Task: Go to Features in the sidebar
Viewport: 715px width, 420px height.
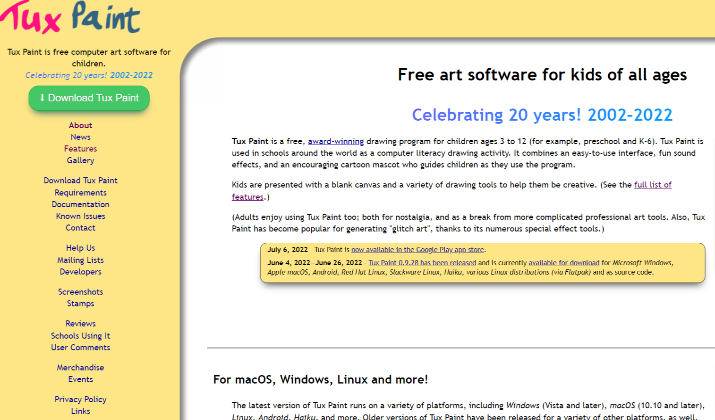Action: pos(80,149)
